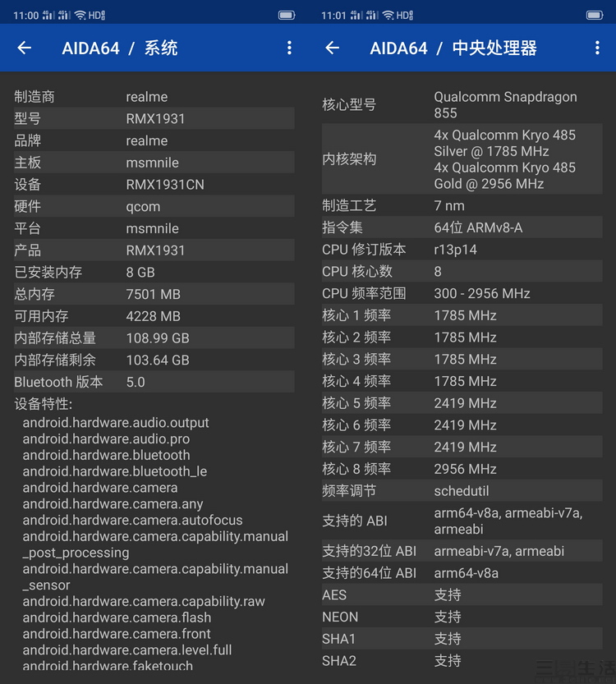This screenshot has height=684, width=616.
Task: Select the 已安装内存 8 GB row
Action: [154, 273]
